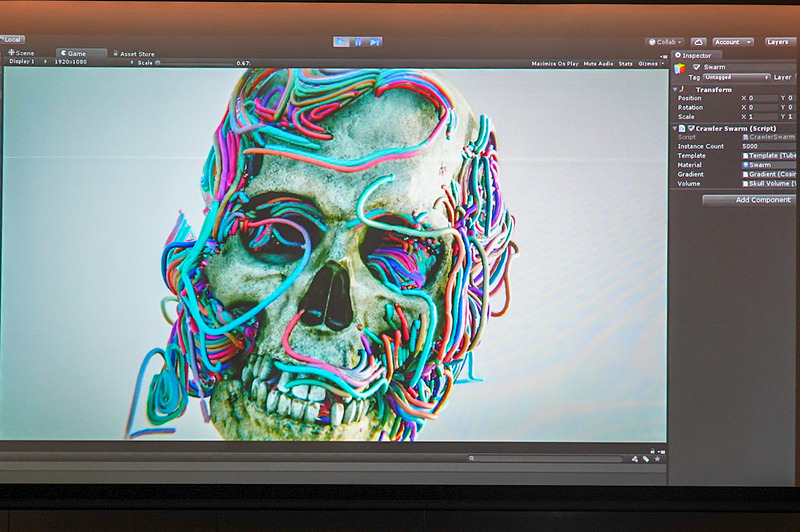
Task: Open the Account dropdown
Action: pyautogui.click(x=732, y=42)
